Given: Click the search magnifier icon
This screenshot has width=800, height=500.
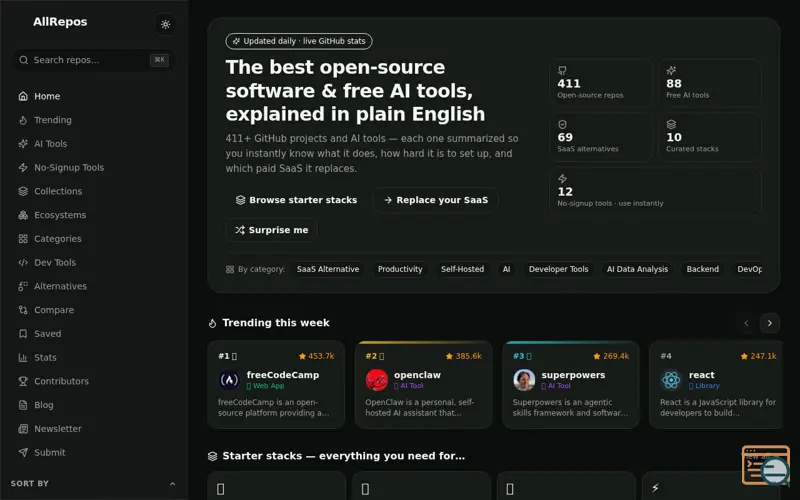Looking at the screenshot, I should coord(23,60).
